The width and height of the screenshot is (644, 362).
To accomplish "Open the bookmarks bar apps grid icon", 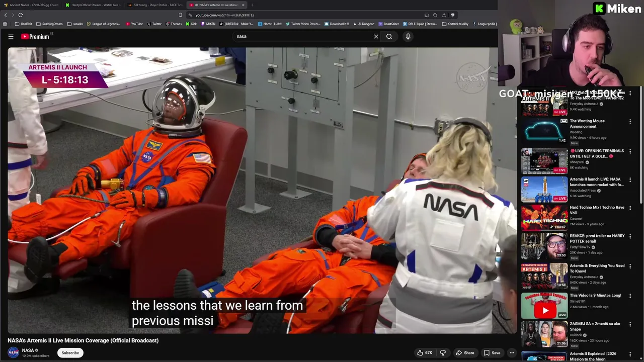I will click(5, 24).
